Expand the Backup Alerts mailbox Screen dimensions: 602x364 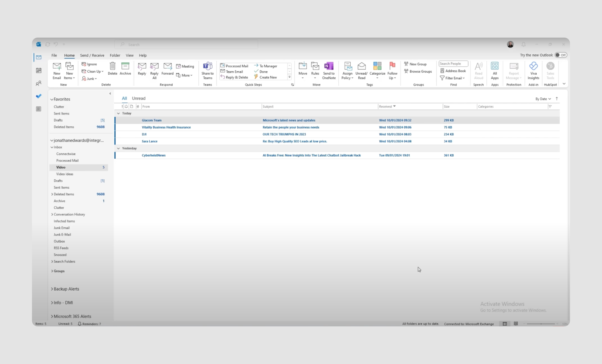click(x=52, y=289)
